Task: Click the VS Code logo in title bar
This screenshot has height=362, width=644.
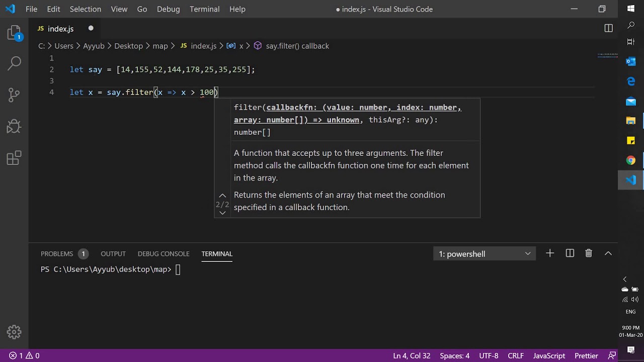Action: tap(10, 9)
